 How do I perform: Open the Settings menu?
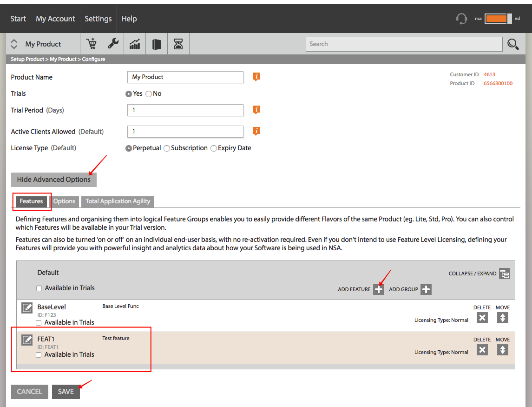click(98, 19)
